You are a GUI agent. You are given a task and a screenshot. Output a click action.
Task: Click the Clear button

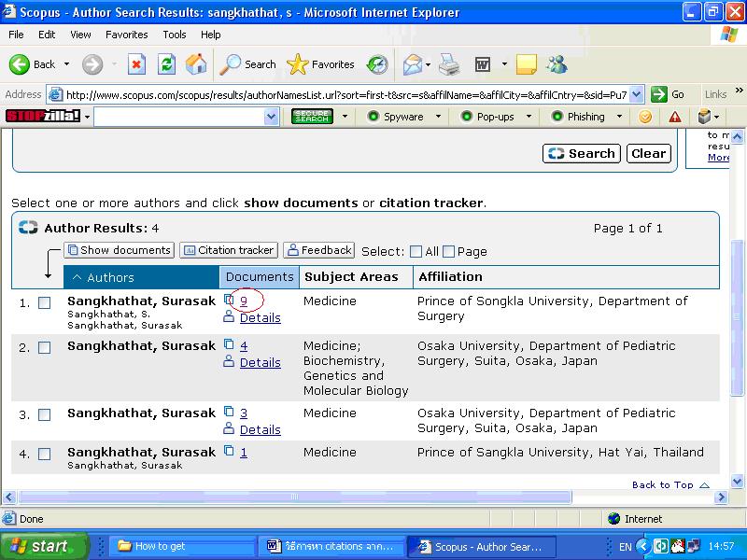click(648, 153)
